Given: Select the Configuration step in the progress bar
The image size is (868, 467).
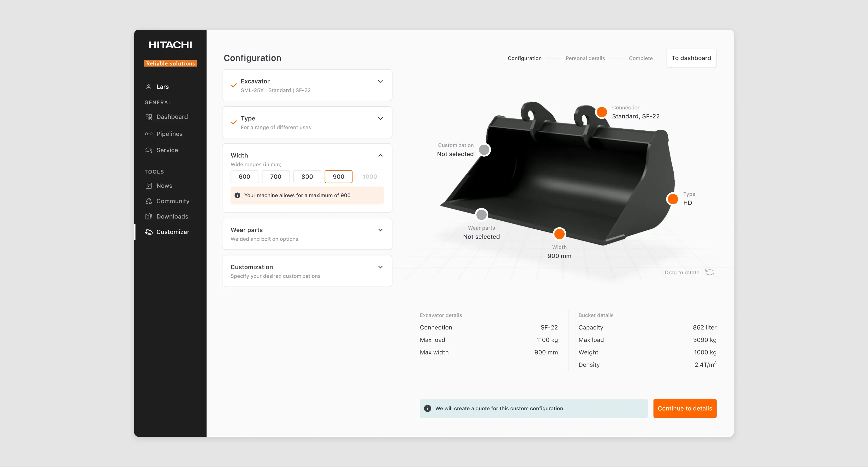Looking at the screenshot, I should pyautogui.click(x=525, y=58).
